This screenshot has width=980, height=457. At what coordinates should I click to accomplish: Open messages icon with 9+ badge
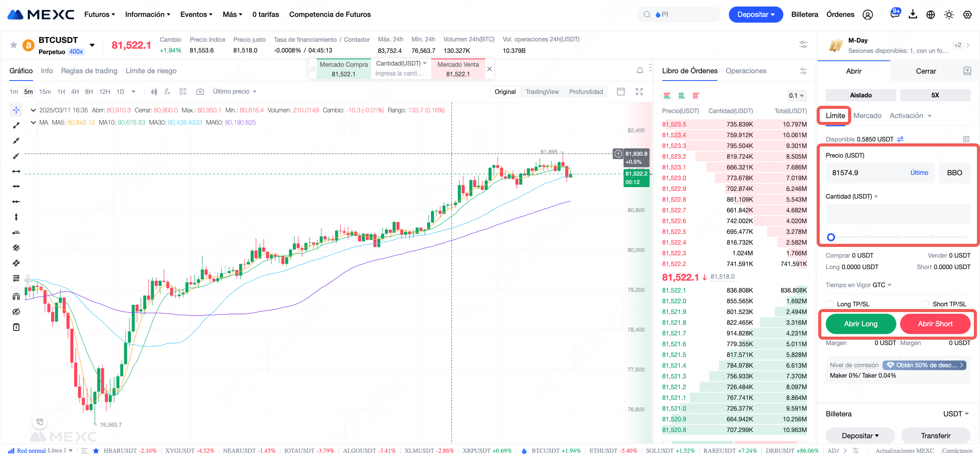pyautogui.click(x=895, y=14)
